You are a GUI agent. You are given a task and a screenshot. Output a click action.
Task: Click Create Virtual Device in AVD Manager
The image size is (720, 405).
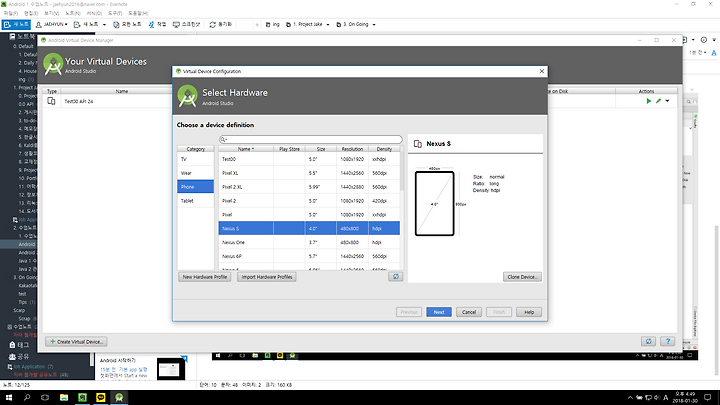pyautogui.click(x=76, y=342)
